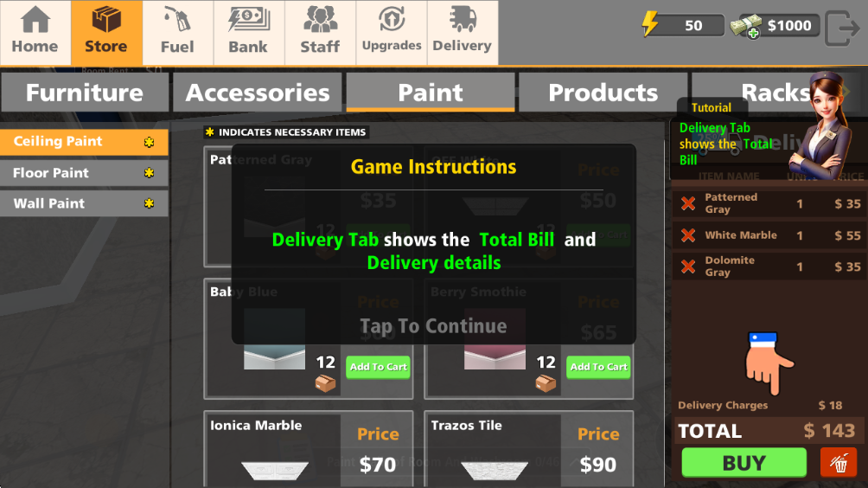Click the exit arrow icon

[842, 28]
